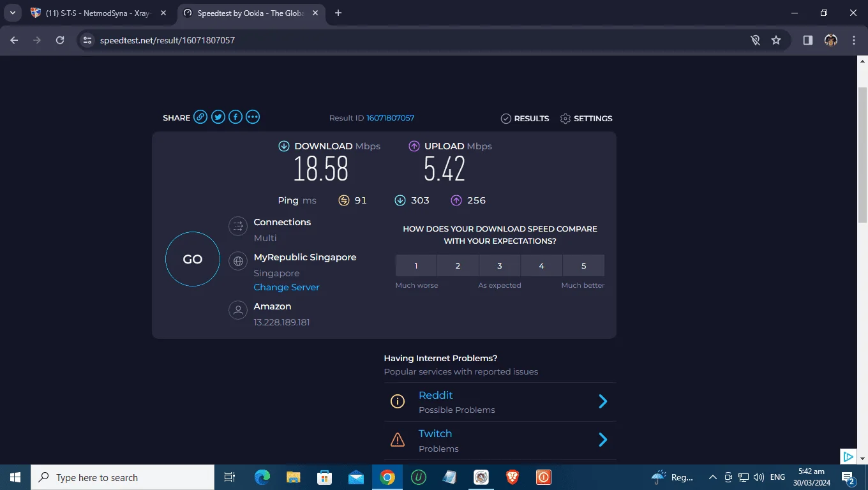Go back to previous page
The height and width of the screenshot is (490, 868).
point(14,40)
